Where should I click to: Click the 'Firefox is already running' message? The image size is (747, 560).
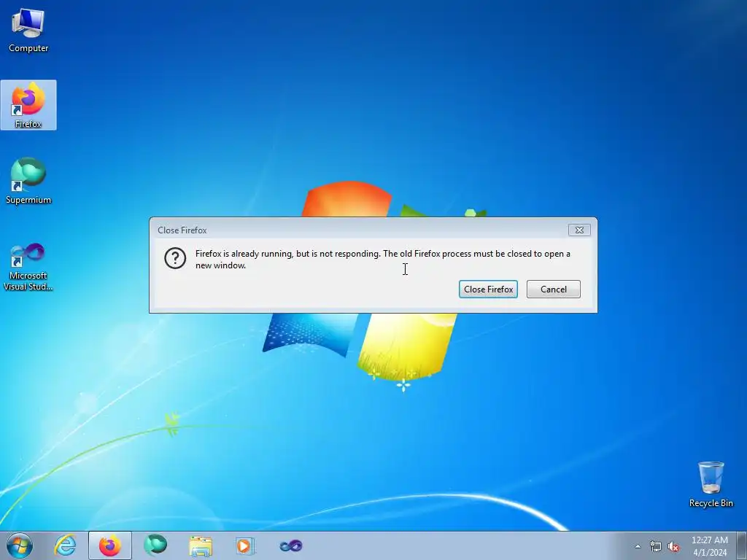[x=382, y=260]
